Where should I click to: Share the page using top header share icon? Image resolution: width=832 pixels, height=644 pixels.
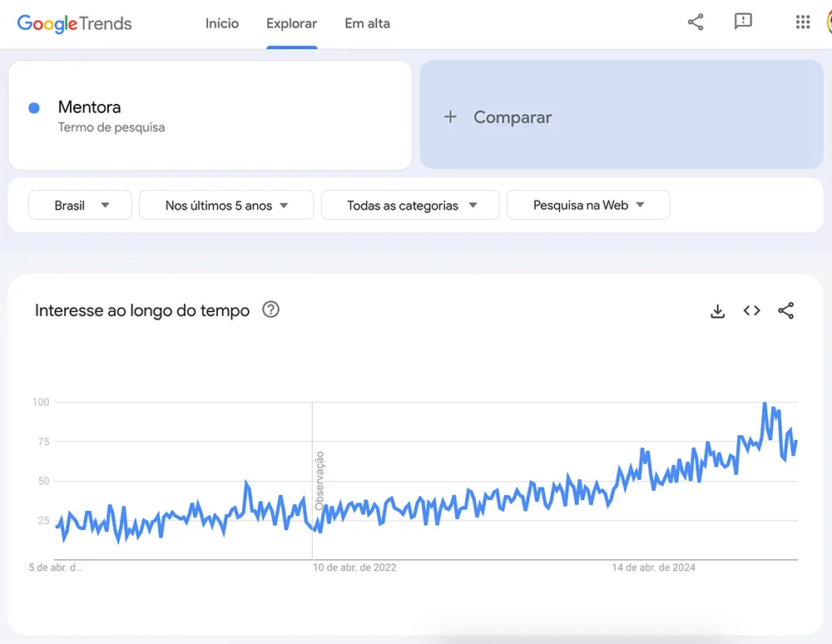coord(695,22)
